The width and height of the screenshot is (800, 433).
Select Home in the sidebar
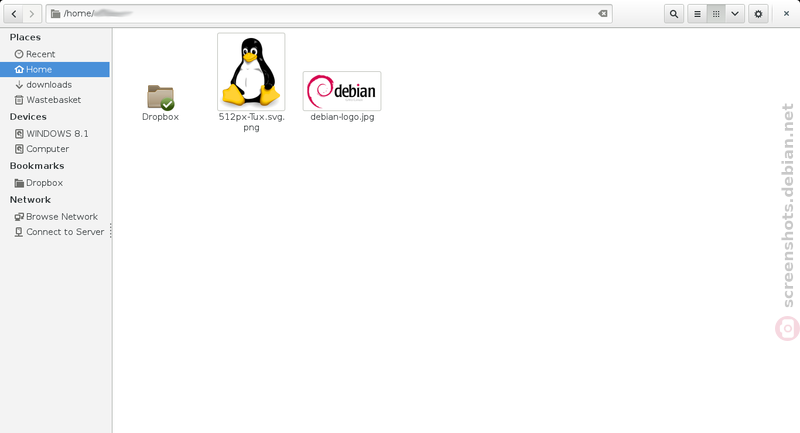click(55, 69)
